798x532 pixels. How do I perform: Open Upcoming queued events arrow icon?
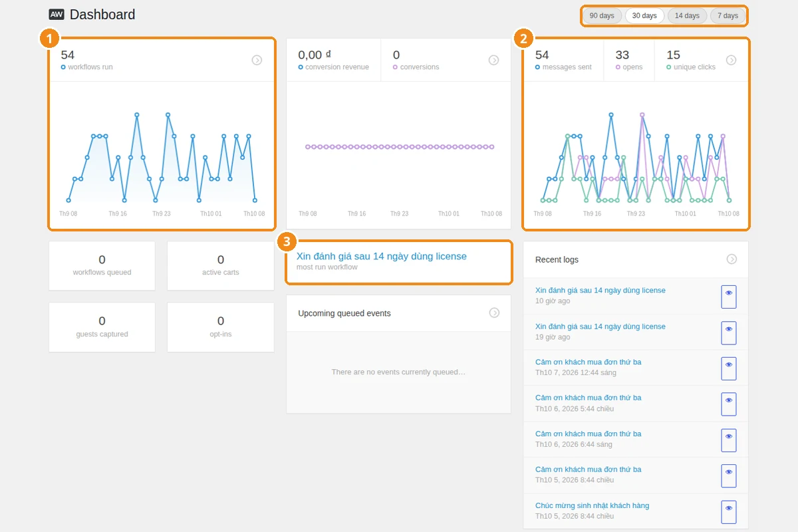[x=494, y=313]
